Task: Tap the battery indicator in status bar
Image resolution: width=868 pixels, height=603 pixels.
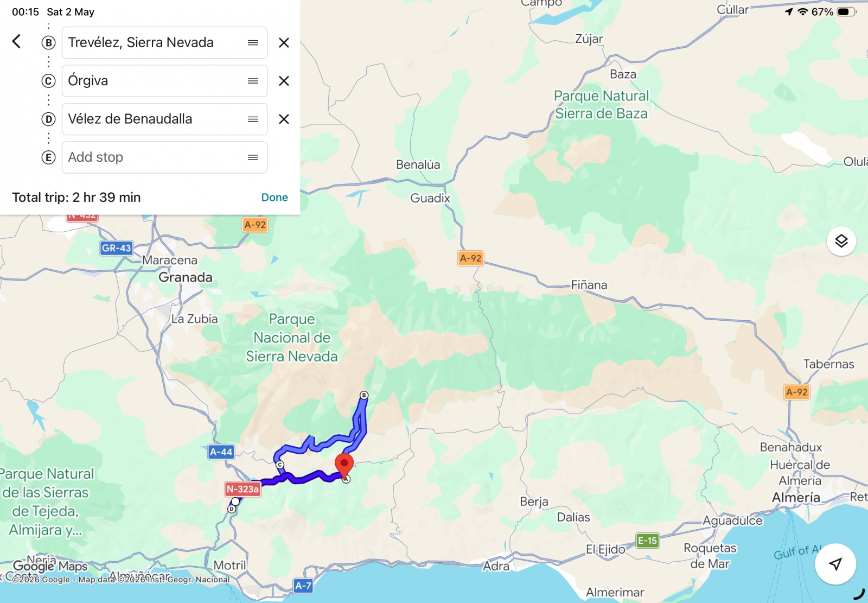Action: [846, 11]
